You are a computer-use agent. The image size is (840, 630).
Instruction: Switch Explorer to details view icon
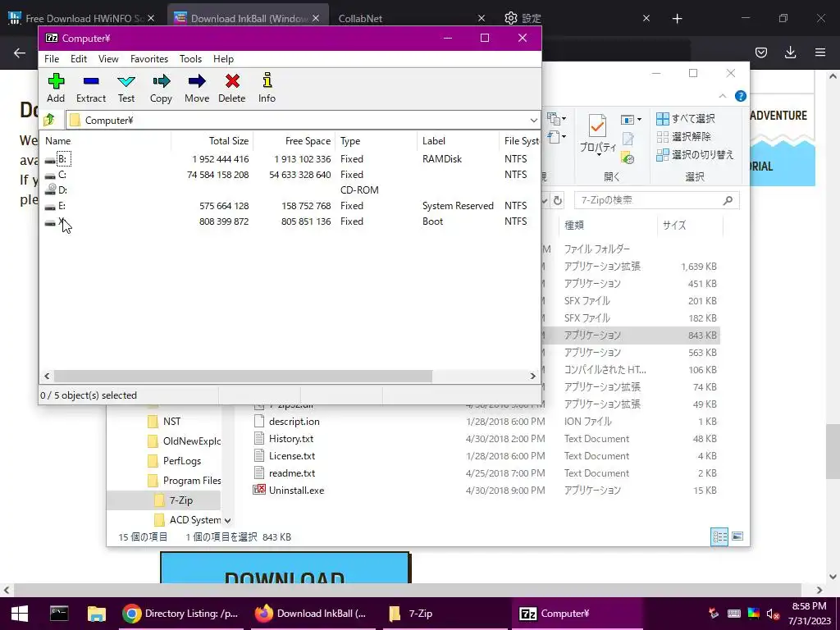pos(719,536)
